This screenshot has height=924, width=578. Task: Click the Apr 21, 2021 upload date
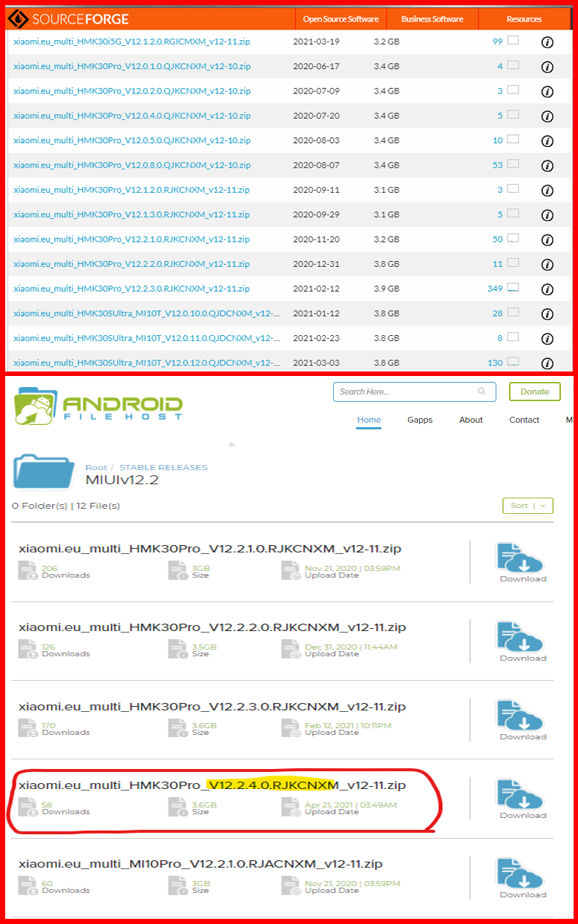tap(351, 805)
